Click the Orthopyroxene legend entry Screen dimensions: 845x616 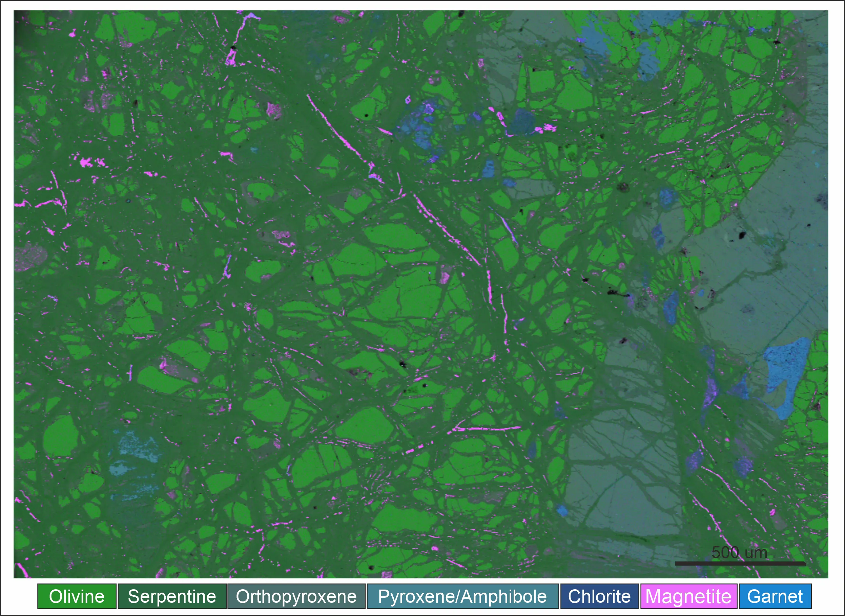pyautogui.click(x=296, y=596)
